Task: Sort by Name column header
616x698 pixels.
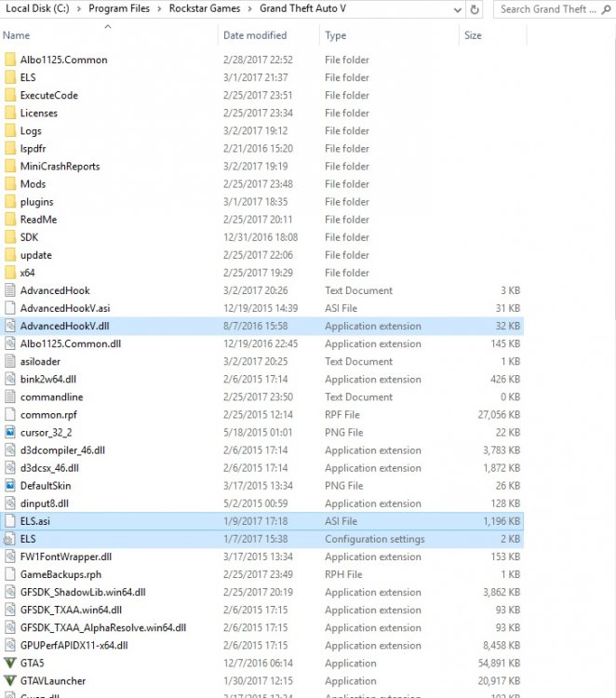Action: point(109,35)
